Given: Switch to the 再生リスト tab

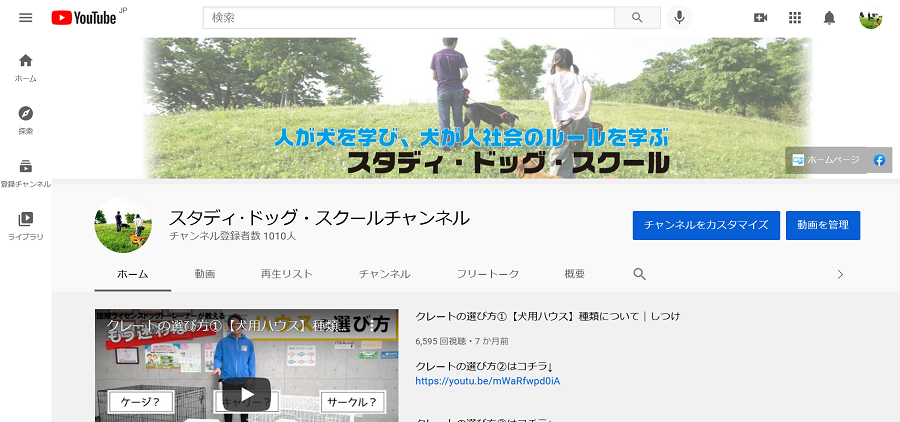Looking at the screenshot, I should (x=286, y=274).
